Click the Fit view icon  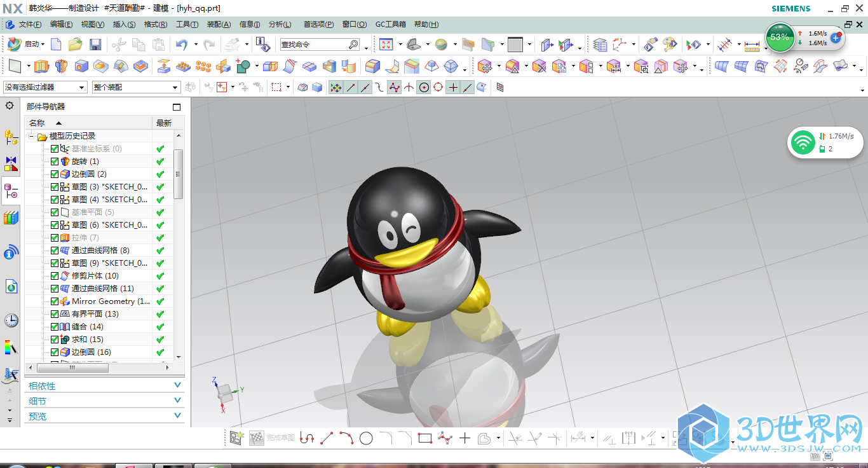[386, 45]
